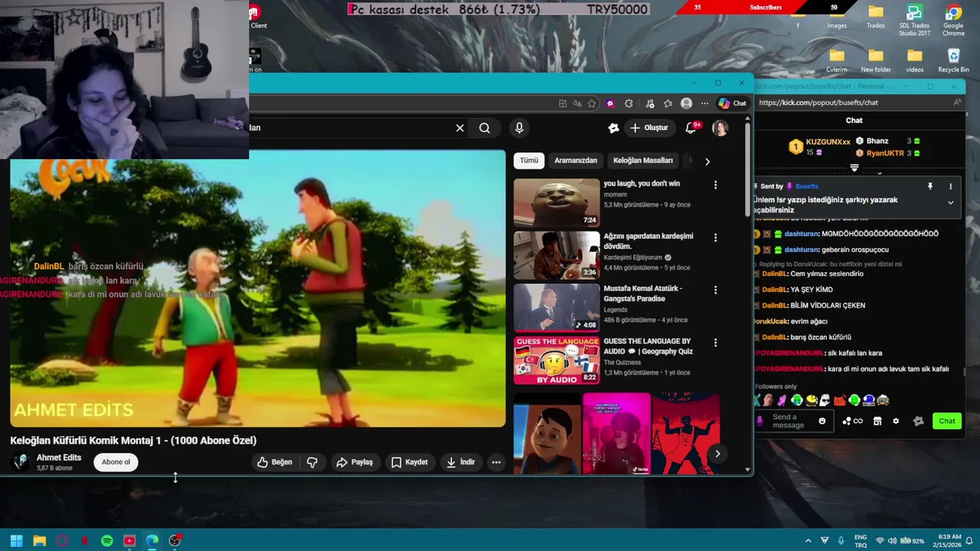
Task: Click the Abone ol subscribe button
Action: [116, 462]
